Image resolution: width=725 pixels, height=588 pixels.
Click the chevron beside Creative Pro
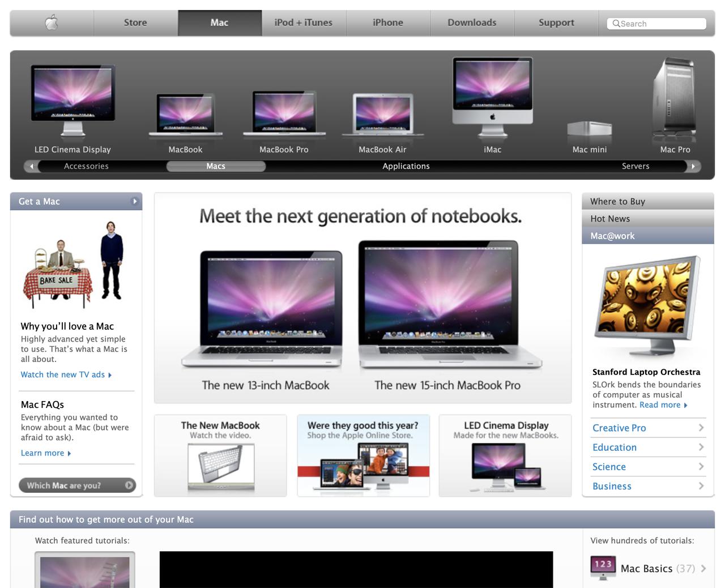point(701,428)
